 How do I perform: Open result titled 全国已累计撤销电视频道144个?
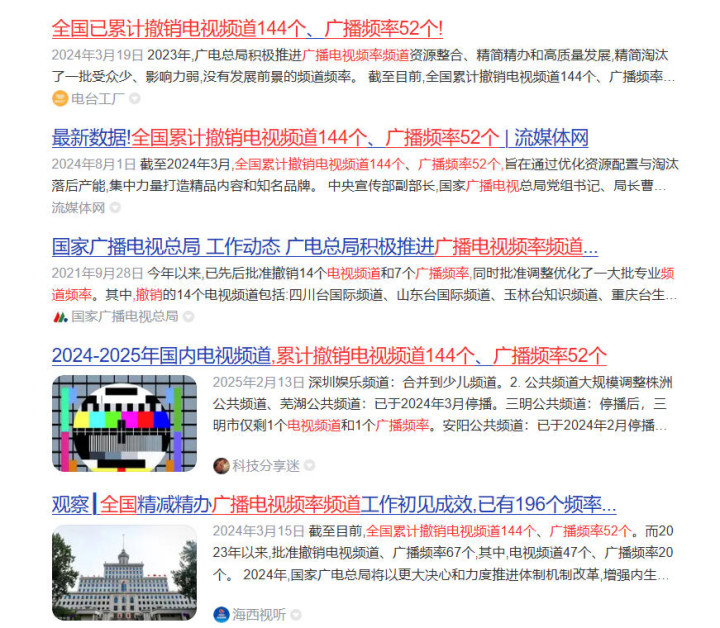247,28
